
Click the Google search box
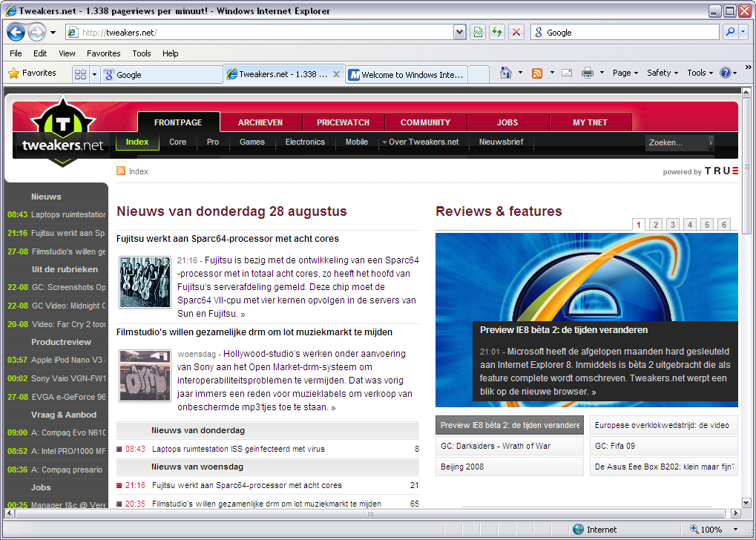click(625, 33)
